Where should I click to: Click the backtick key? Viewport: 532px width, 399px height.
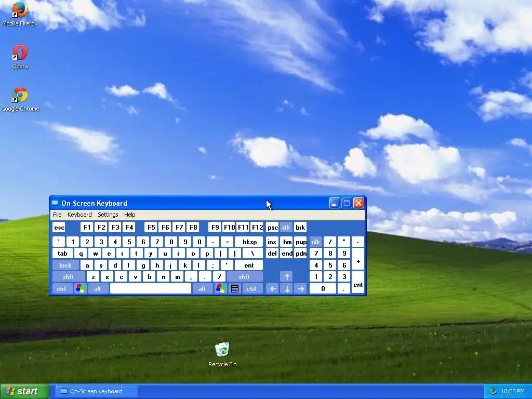(x=59, y=242)
